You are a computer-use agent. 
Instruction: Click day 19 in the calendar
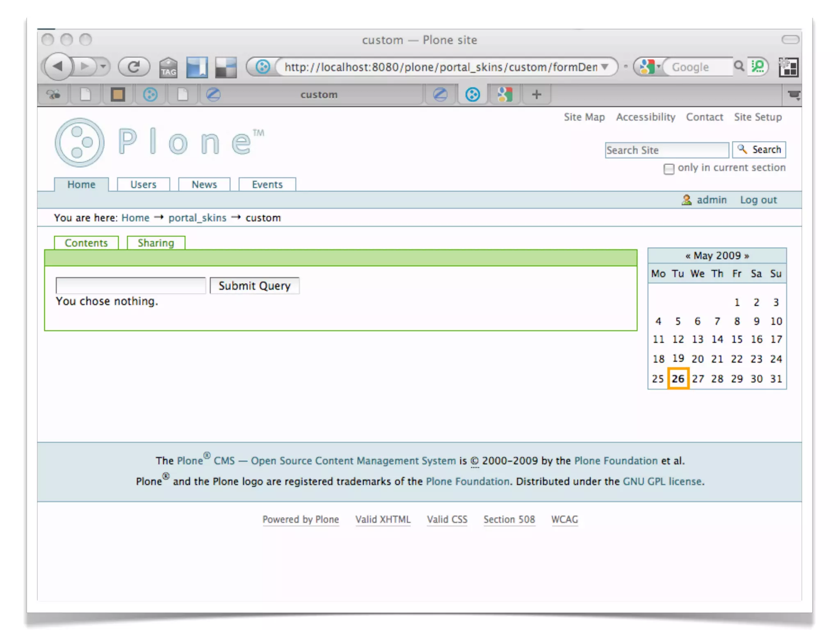tap(678, 358)
